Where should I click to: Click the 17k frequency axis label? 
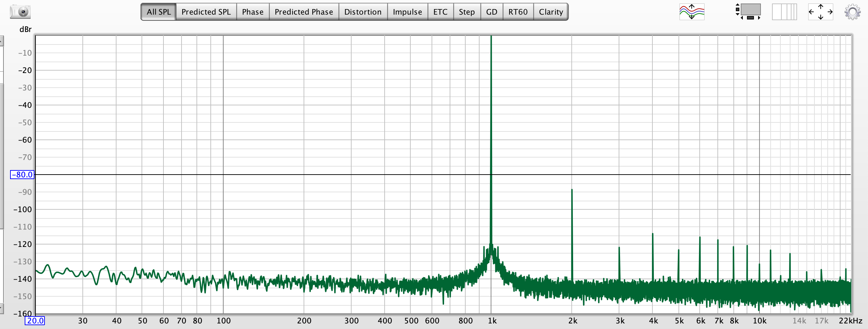[x=821, y=321]
